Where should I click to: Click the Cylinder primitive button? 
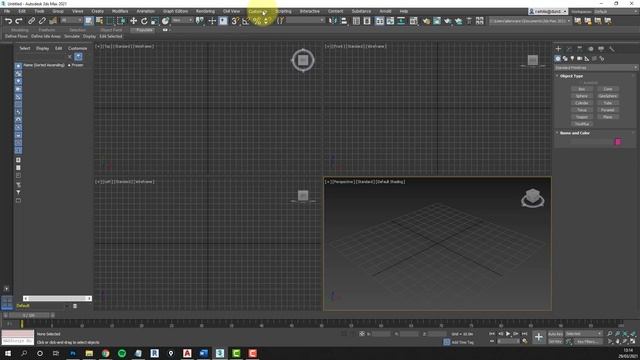click(582, 103)
